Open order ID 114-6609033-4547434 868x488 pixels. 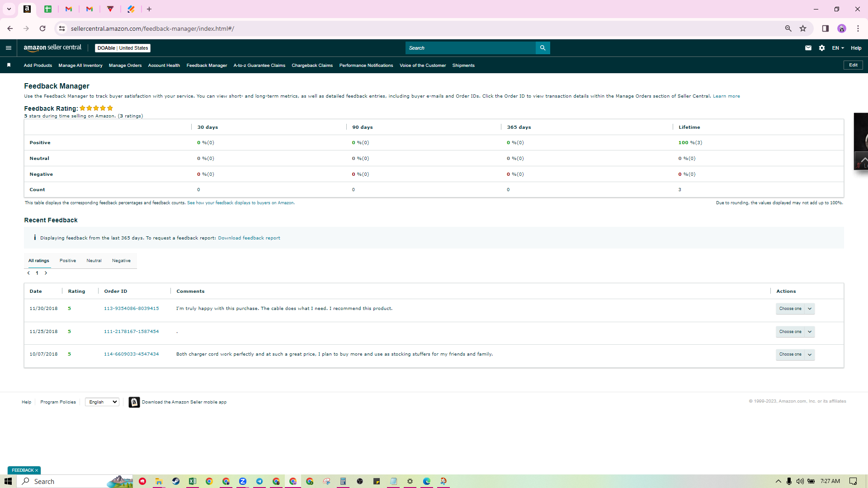132,354
